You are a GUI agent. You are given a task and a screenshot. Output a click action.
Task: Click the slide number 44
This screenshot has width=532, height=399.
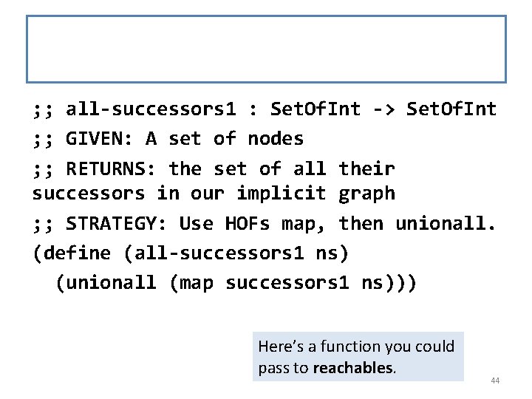coord(495,381)
